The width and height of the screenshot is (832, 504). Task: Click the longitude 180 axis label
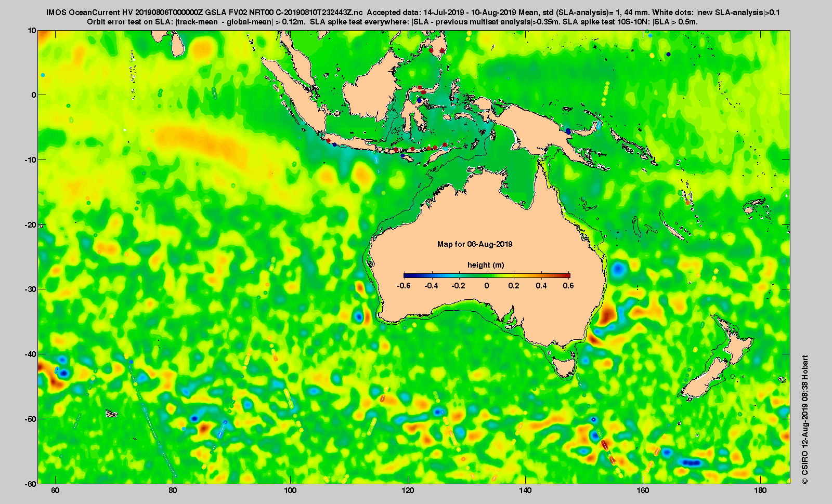coord(760,490)
